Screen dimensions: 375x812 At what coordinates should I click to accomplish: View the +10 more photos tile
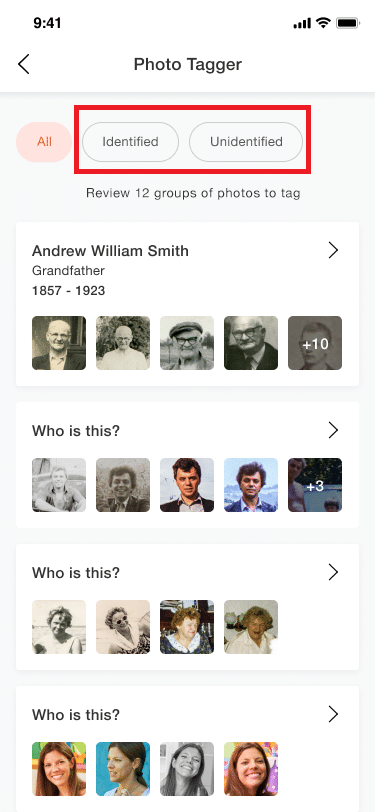click(315, 343)
